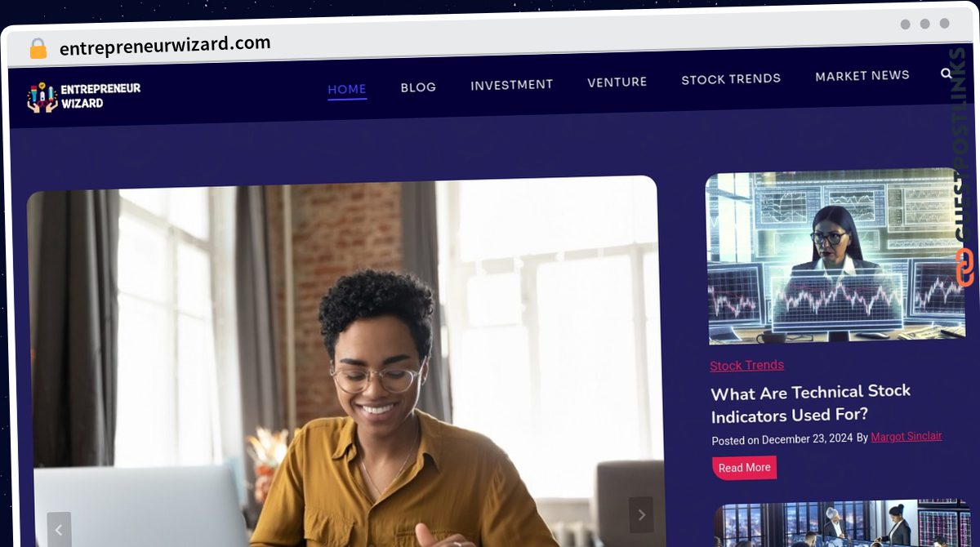The height and width of the screenshot is (547, 980).
Task: Navigate to Investment section
Action: pos(511,84)
